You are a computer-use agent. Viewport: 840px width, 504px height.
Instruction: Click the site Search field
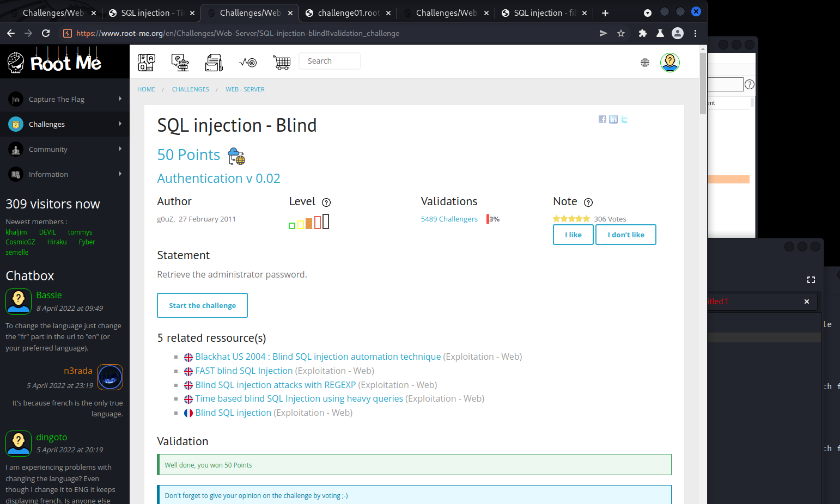pyautogui.click(x=330, y=61)
